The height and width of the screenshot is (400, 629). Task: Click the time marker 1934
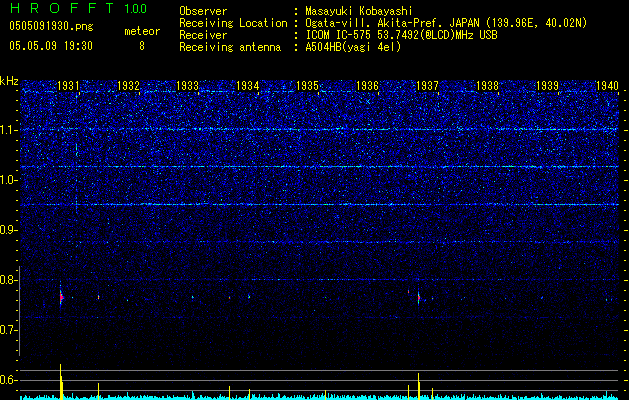point(248,85)
